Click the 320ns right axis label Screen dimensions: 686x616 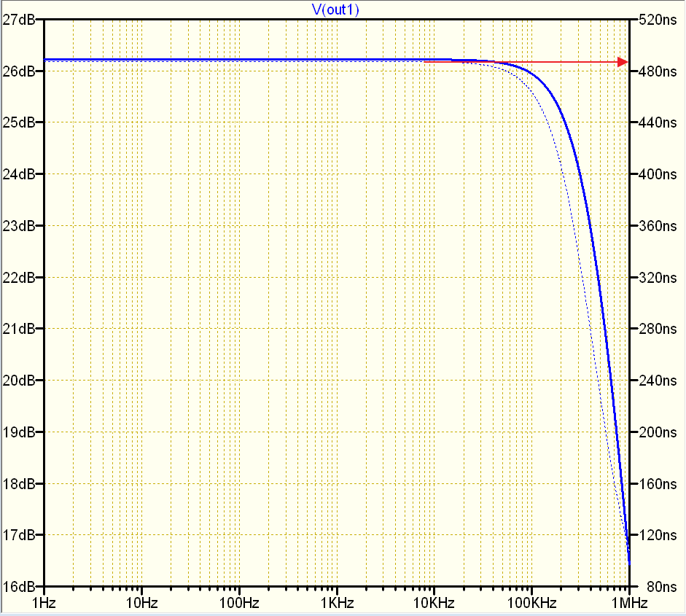[658, 277]
